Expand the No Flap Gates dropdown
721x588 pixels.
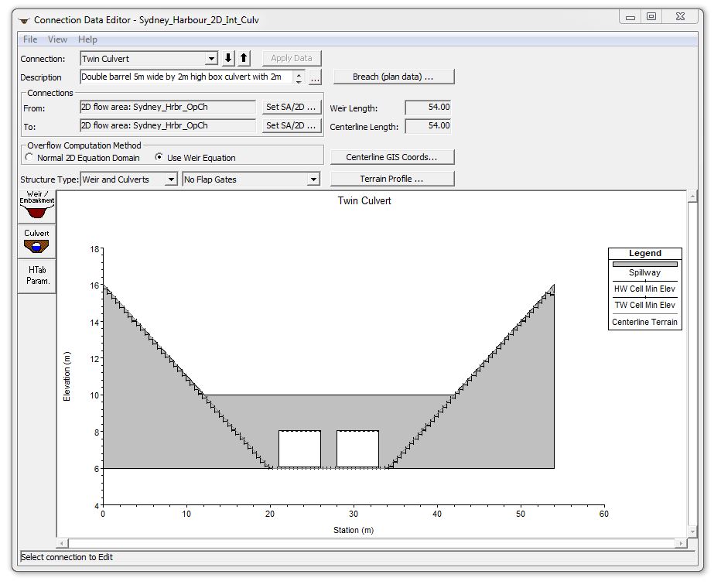click(x=313, y=179)
